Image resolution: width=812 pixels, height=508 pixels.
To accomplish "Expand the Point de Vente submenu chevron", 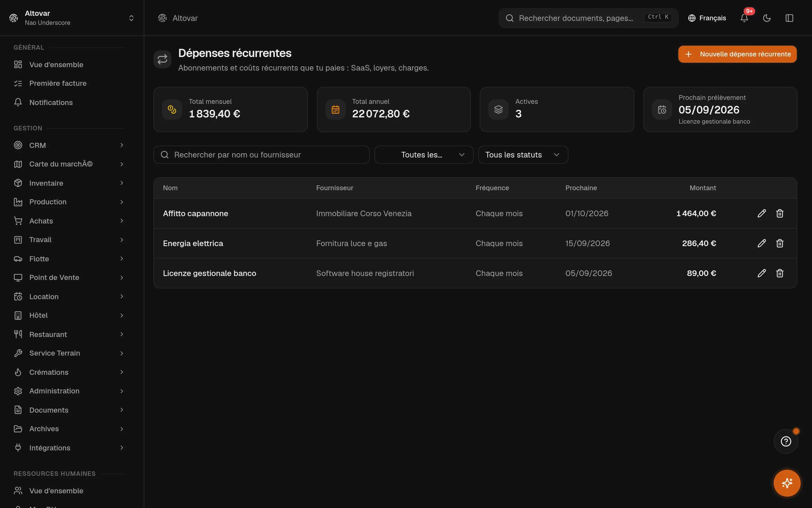I will click(122, 277).
